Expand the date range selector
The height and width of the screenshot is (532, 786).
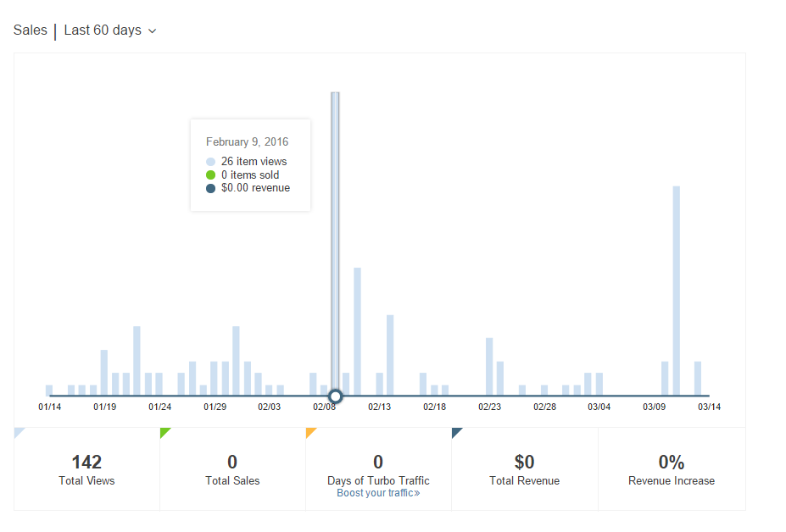click(x=110, y=30)
